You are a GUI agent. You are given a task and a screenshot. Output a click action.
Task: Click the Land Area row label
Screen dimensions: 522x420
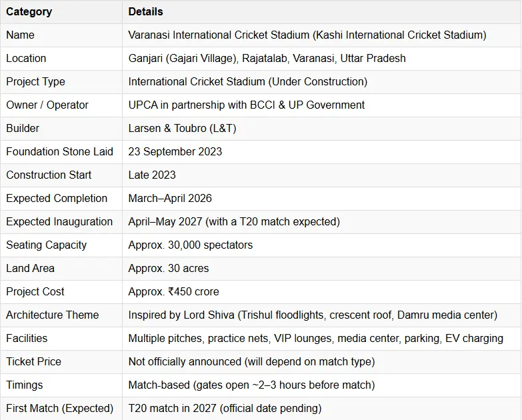pyautogui.click(x=30, y=268)
